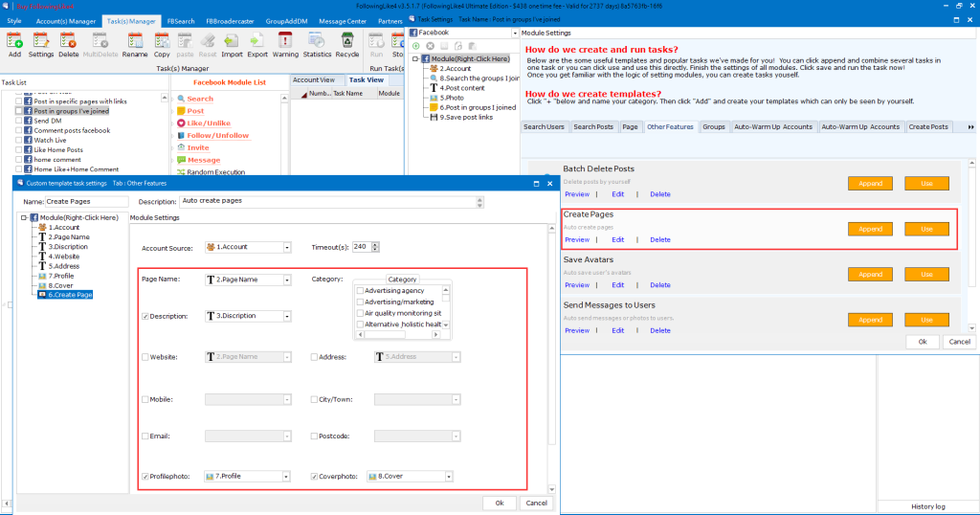
Task: Open the Account Source dropdown
Action: [x=287, y=248]
